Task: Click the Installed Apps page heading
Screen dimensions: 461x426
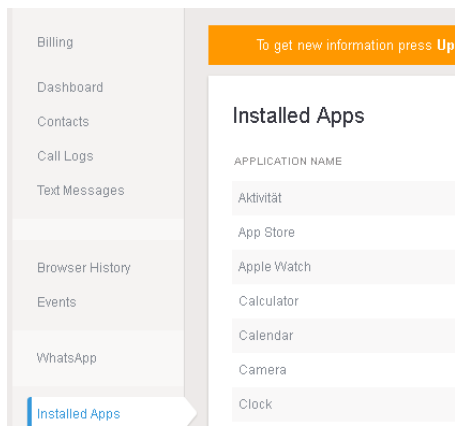Action: pyautogui.click(x=298, y=116)
